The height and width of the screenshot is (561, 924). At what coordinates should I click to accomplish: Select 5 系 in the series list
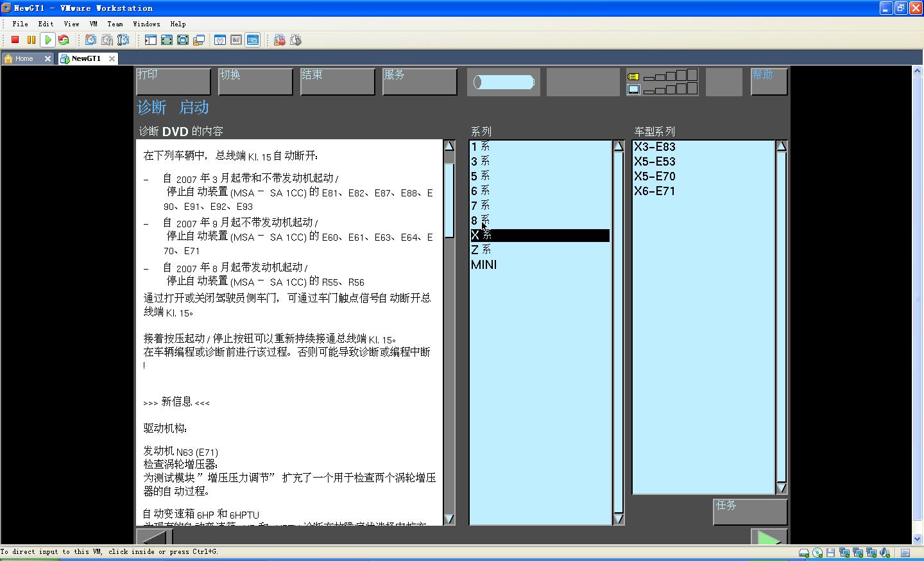(x=540, y=176)
